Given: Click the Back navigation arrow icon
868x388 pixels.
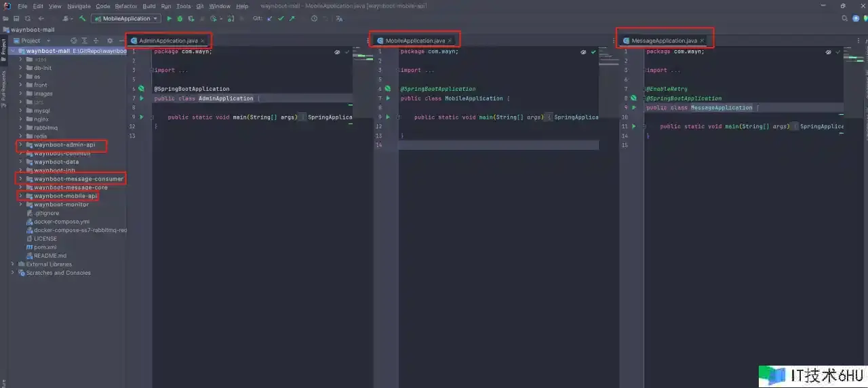Looking at the screenshot, I should click(x=41, y=18).
